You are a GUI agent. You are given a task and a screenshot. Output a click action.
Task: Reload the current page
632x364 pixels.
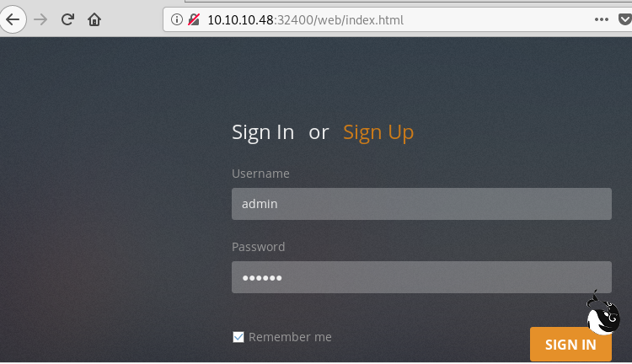pos(68,19)
